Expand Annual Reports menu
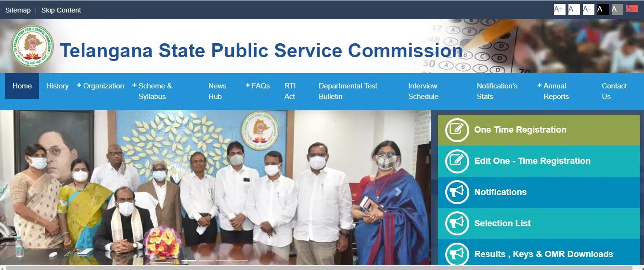The image size is (644, 270). pos(553,91)
